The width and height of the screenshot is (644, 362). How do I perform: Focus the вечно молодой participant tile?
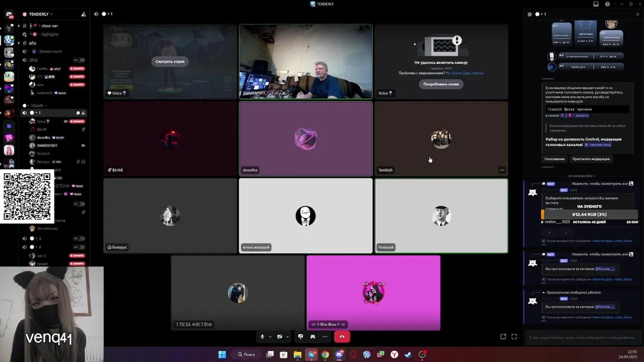tap(306, 216)
